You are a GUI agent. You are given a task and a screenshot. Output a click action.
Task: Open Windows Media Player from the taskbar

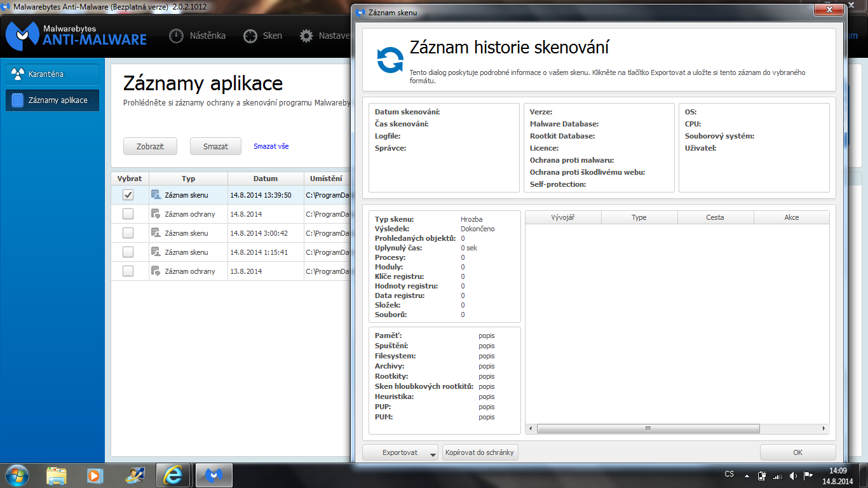pos(95,475)
